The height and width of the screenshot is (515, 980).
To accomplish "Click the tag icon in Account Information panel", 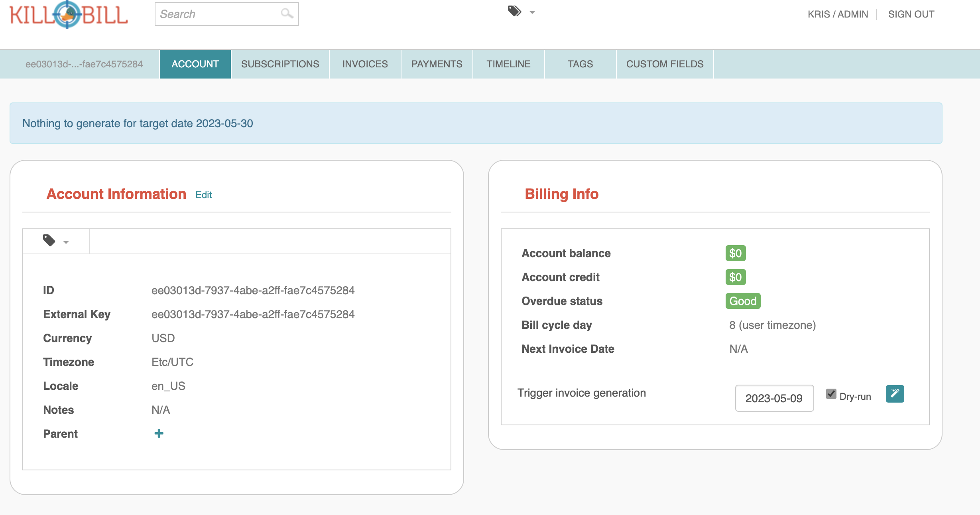I will point(48,240).
